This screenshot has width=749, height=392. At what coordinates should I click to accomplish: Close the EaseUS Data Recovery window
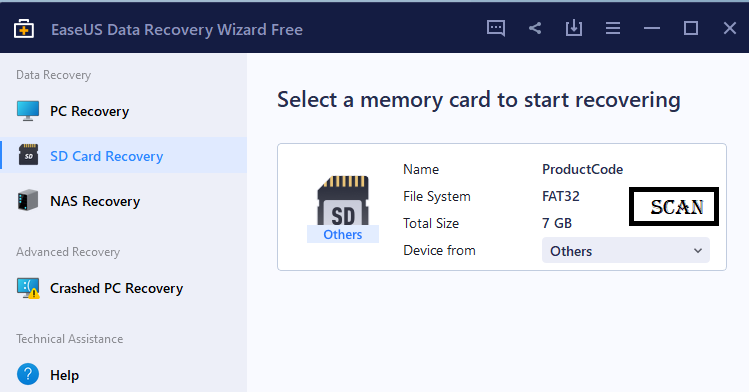tap(729, 28)
